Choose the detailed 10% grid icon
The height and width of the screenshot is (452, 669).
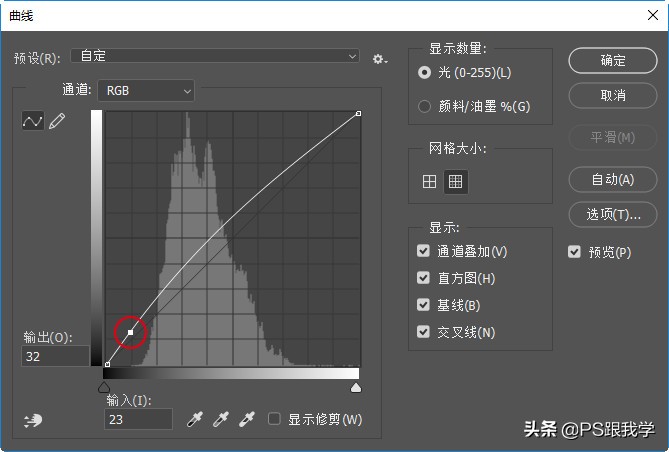pyautogui.click(x=456, y=182)
